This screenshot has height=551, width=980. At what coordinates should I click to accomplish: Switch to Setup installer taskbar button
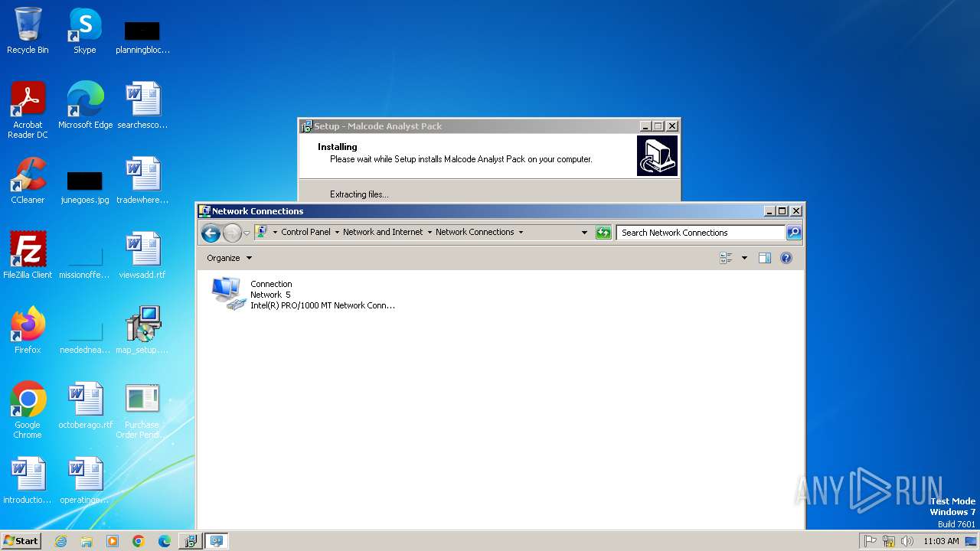190,541
